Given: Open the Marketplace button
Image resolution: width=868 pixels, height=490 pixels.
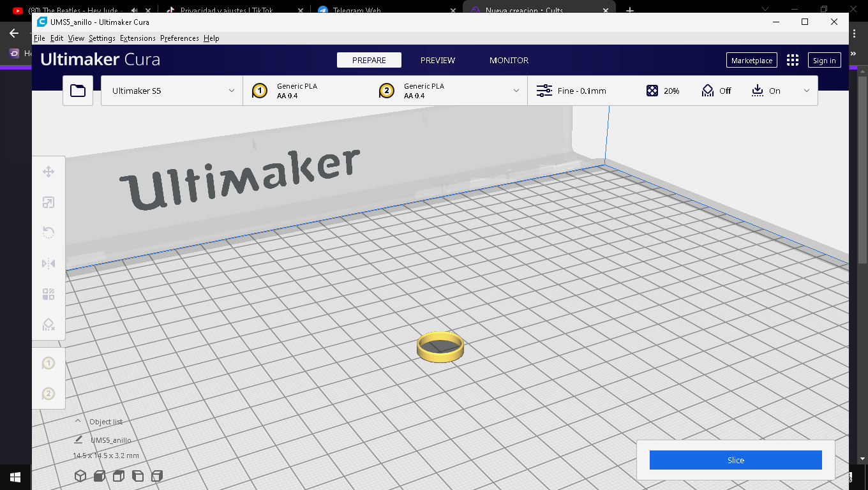Looking at the screenshot, I should click(x=751, y=61).
